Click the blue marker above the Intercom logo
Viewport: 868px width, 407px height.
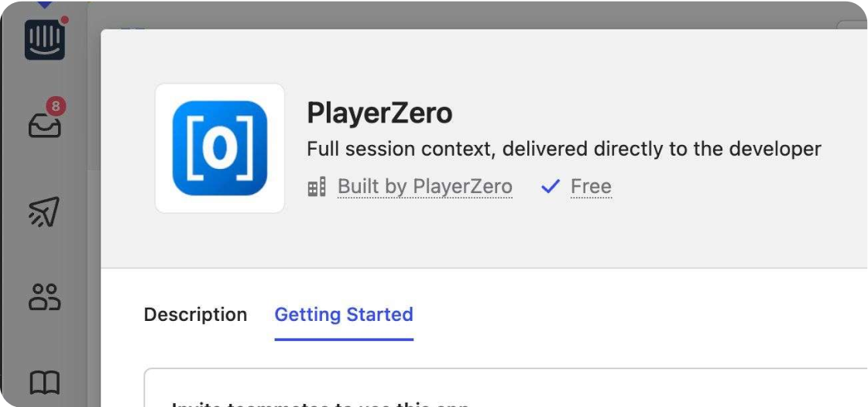click(x=44, y=4)
